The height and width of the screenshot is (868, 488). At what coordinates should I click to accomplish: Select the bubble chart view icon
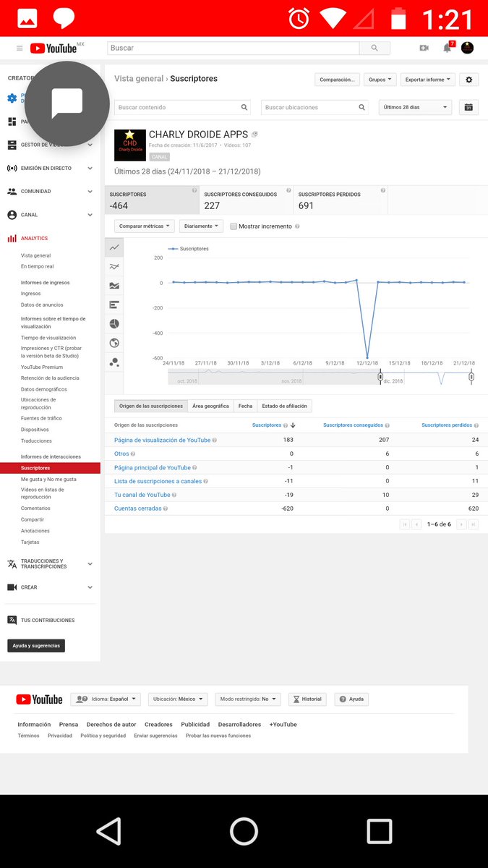(x=114, y=362)
